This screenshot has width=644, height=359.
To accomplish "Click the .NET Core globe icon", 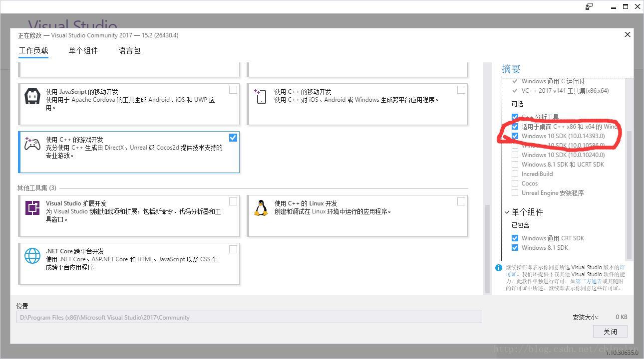I will [32, 256].
